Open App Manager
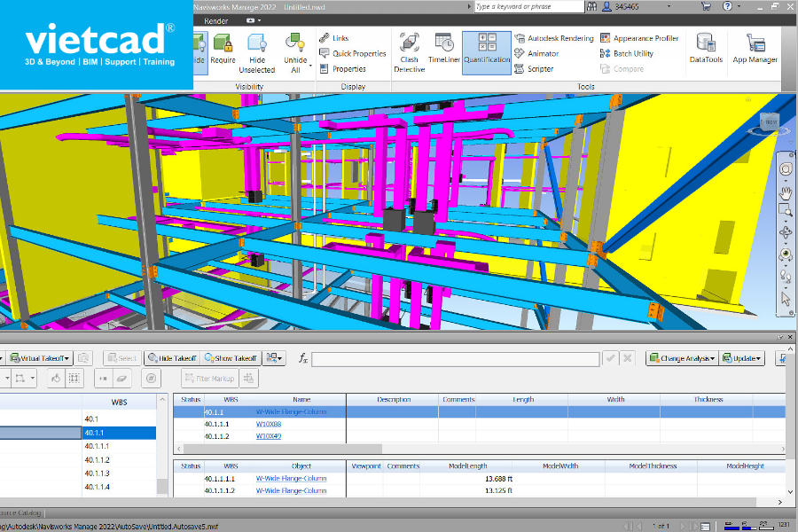798x532 pixels. pyautogui.click(x=755, y=49)
